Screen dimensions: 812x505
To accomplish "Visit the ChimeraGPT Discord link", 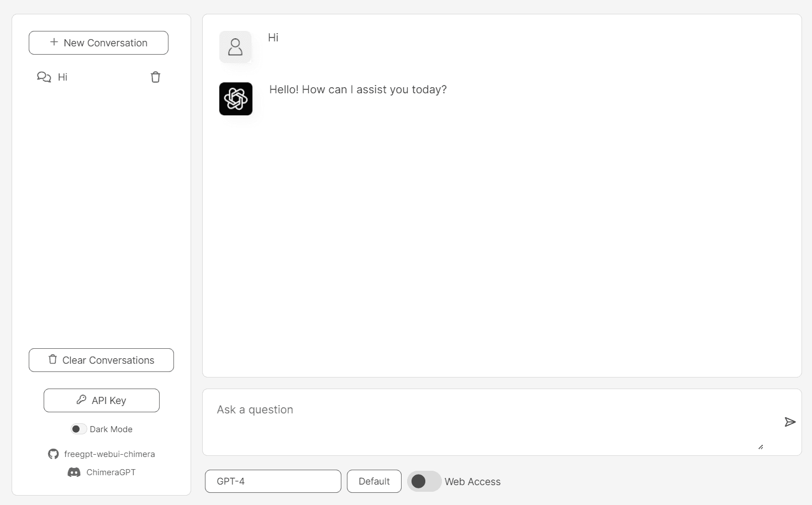I will tap(111, 472).
